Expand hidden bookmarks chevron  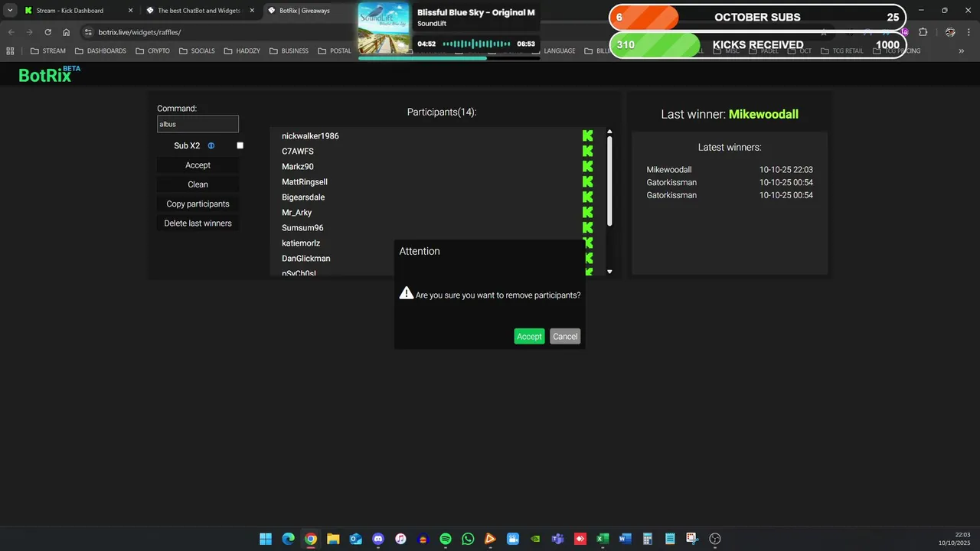click(961, 51)
